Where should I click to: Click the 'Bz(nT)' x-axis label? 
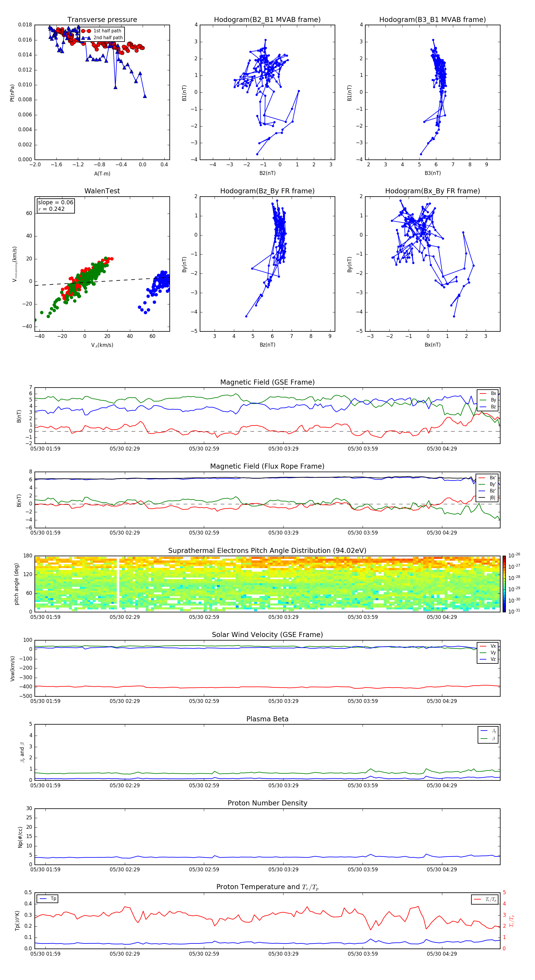tap(267, 345)
